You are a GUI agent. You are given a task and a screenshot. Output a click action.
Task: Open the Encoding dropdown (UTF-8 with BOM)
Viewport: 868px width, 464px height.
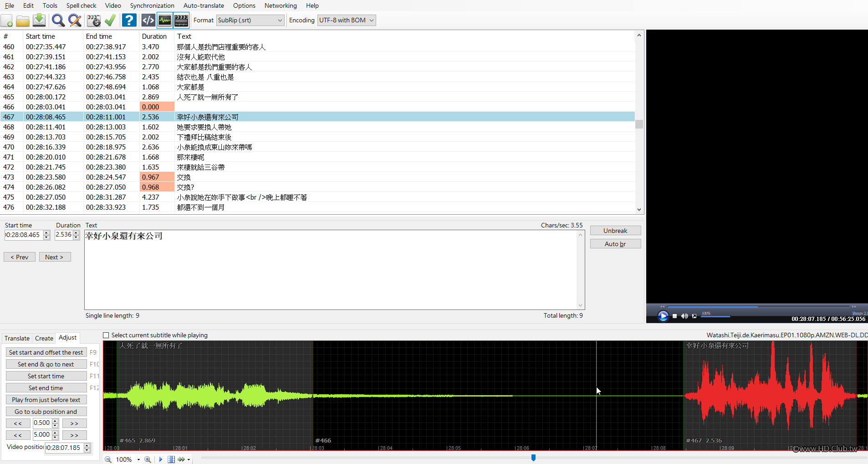click(347, 21)
